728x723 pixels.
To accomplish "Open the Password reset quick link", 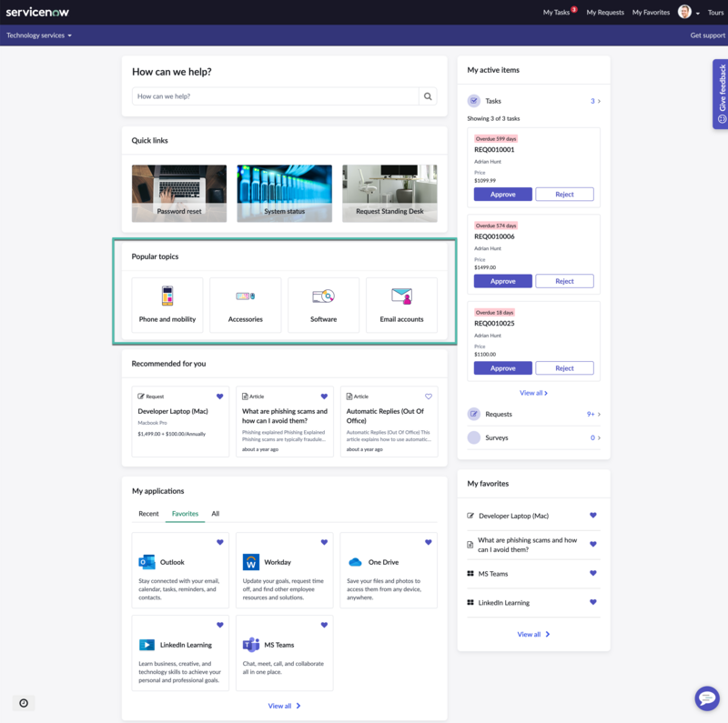I will tap(179, 194).
